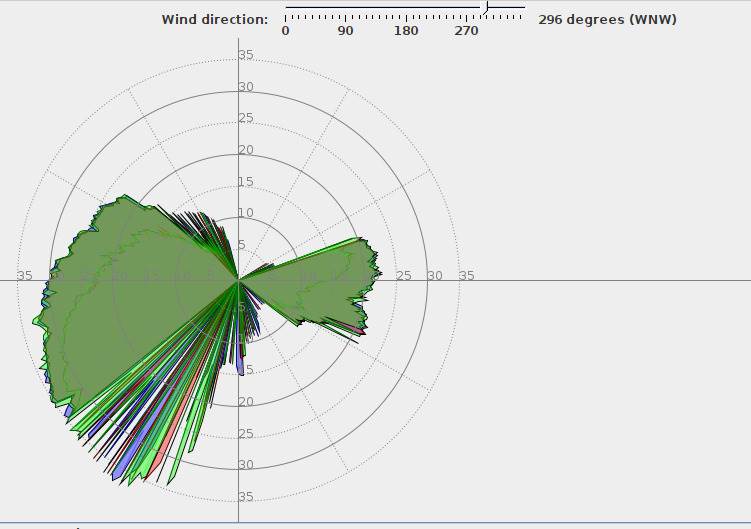Viewport: 751px width, 529px height.
Task: Click the "Wind direction:" label
Action: (x=215, y=19)
